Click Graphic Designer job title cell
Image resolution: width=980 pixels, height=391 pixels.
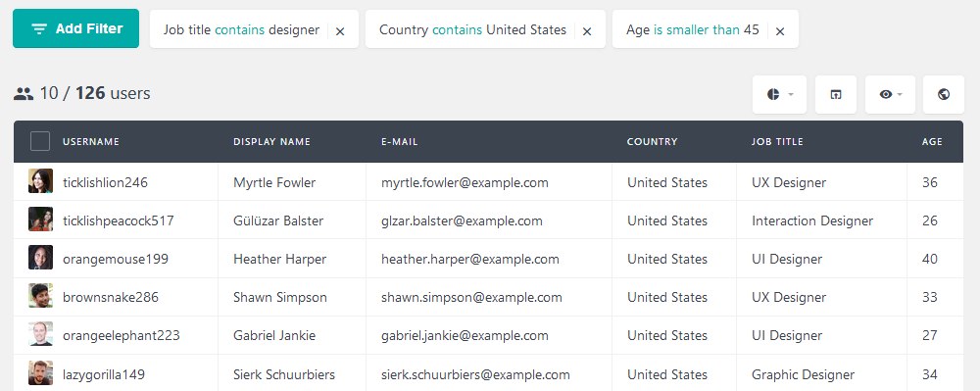tap(804, 374)
